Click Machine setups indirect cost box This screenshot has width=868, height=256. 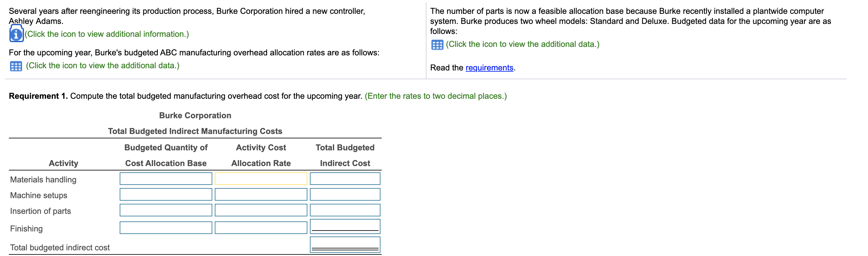tap(345, 194)
